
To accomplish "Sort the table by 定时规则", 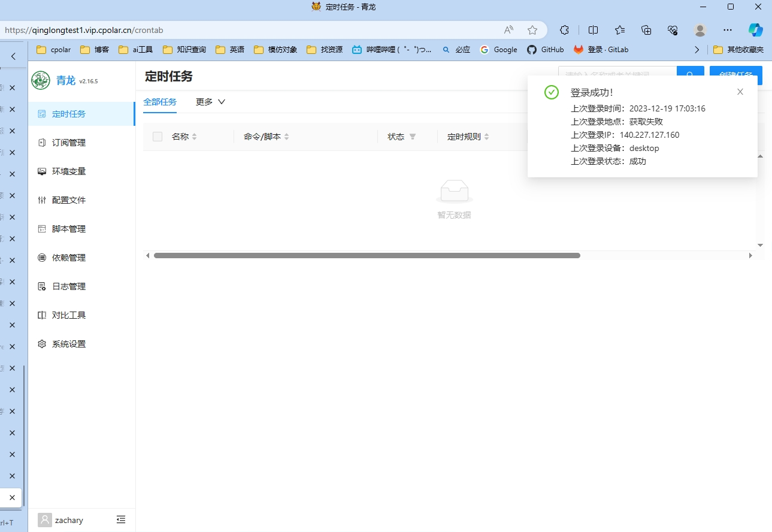I will click(x=486, y=137).
